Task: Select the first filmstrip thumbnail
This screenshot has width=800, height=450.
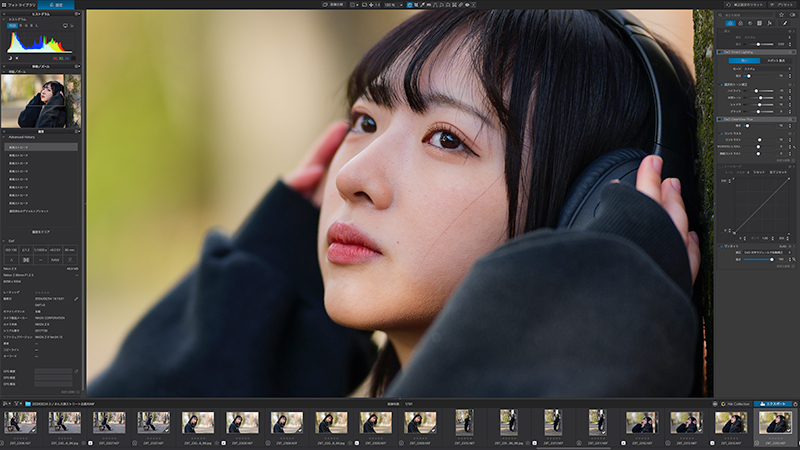Action: pos(20,423)
